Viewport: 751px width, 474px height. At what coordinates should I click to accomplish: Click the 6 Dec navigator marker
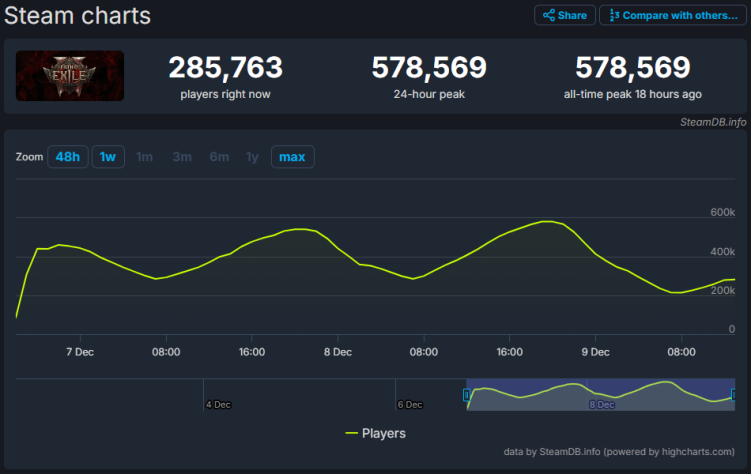click(x=409, y=404)
